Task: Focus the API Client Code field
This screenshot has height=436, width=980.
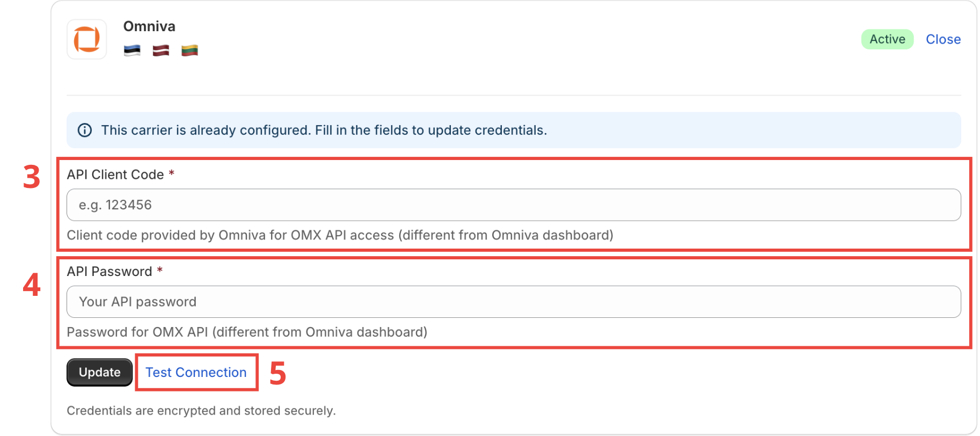Action: click(513, 205)
